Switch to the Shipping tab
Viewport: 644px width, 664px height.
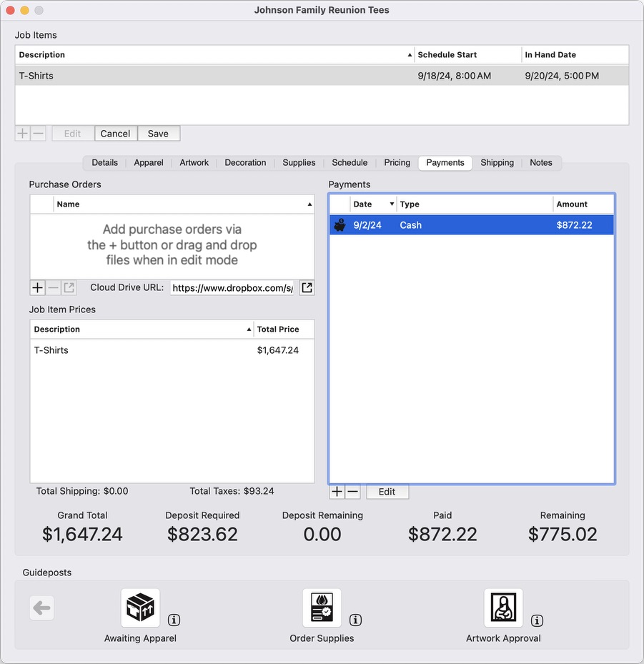tap(497, 163)
